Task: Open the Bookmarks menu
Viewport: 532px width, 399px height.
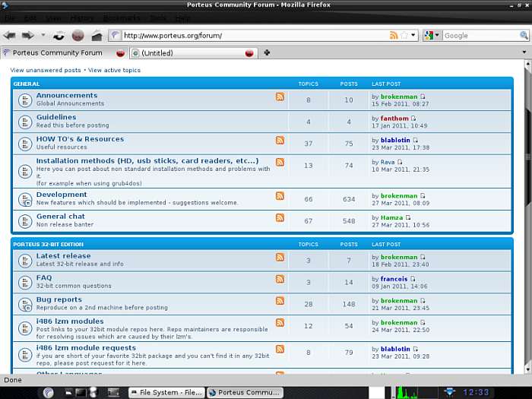Action: 122,17
